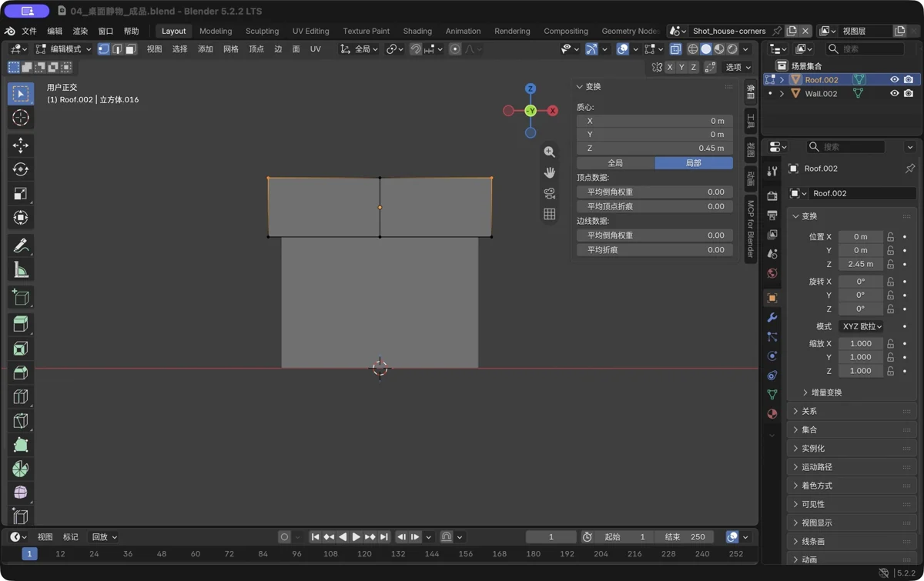Choose the Annotate pencil tool

pos(21,245)
